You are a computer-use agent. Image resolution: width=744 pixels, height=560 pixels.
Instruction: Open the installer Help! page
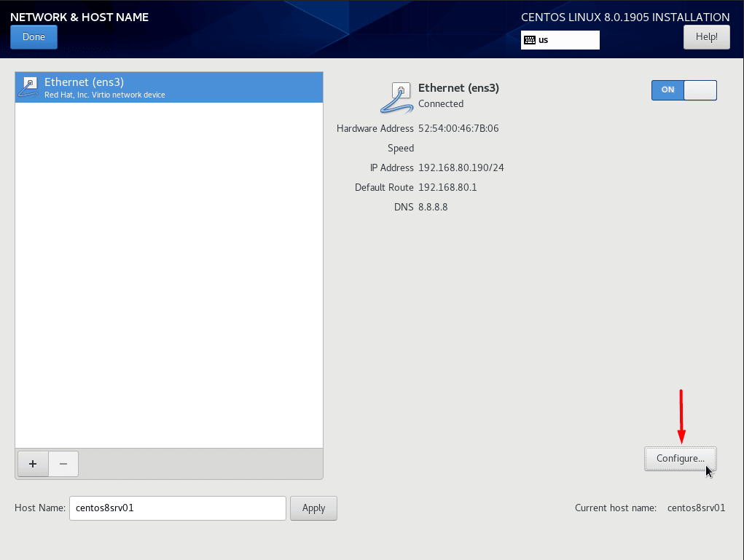(706, 37)
